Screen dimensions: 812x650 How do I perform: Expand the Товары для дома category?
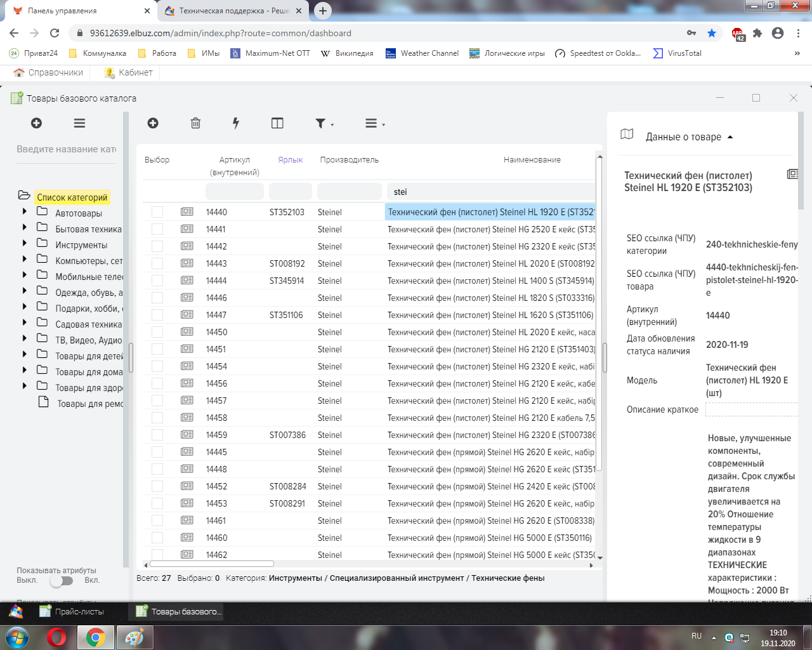coord(25,370)
